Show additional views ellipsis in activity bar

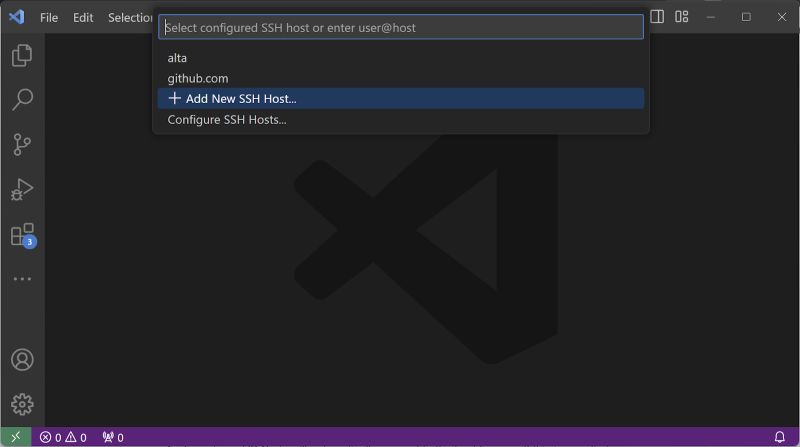22,279
